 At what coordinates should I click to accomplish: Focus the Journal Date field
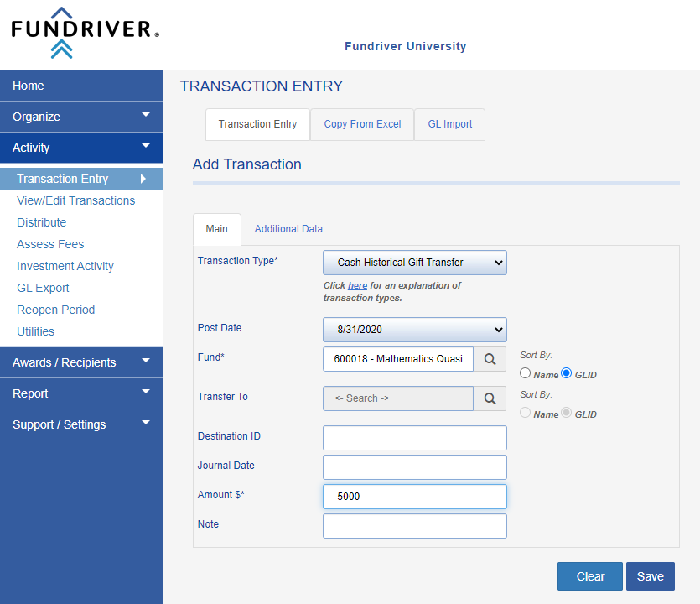pos(415,467)
